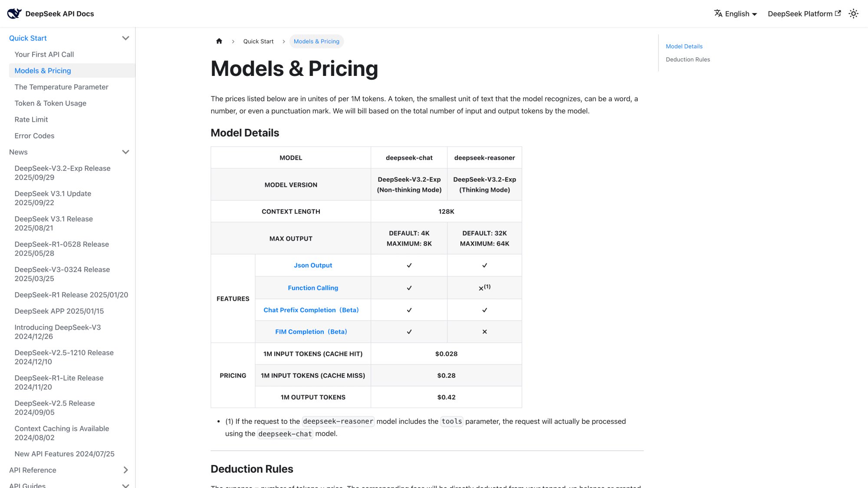
Task: Click the translate icon next to English
Action: [x=719, y=13]
